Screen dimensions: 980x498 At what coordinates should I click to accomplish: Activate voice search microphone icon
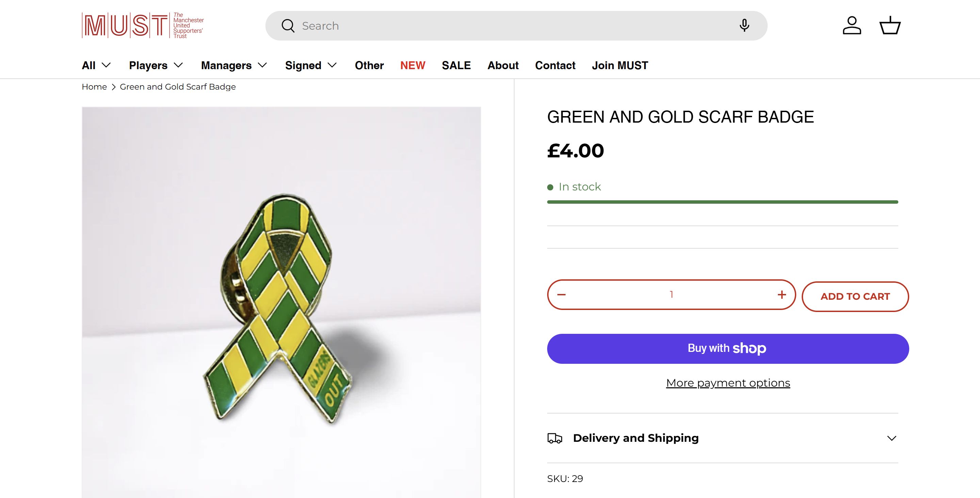pos(744,26)
